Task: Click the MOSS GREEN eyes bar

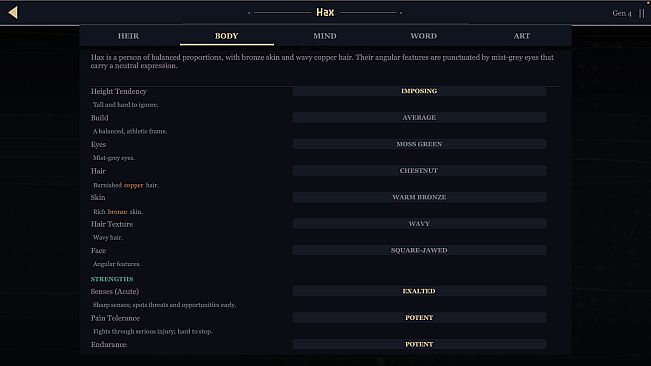Action: click(x=419, y=144)
